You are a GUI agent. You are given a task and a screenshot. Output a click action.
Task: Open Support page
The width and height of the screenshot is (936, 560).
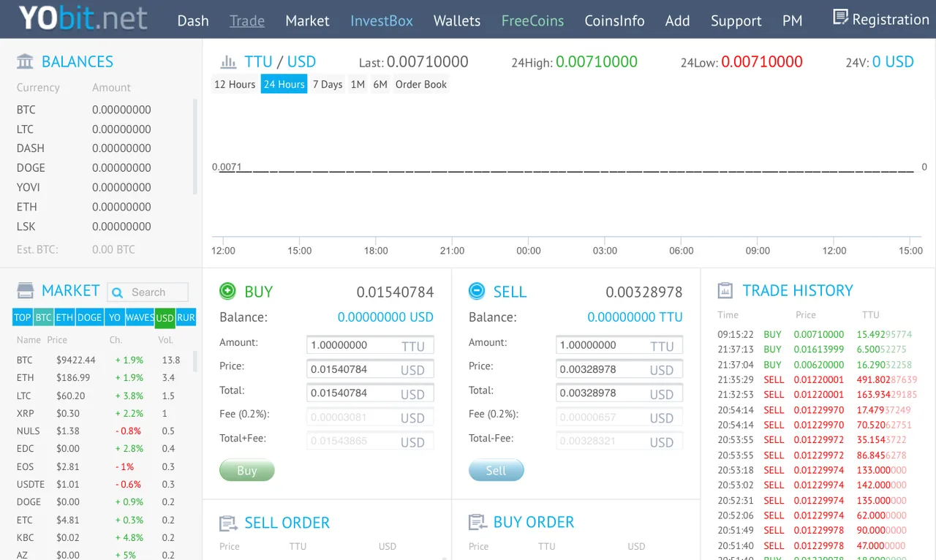pos(736,20)
